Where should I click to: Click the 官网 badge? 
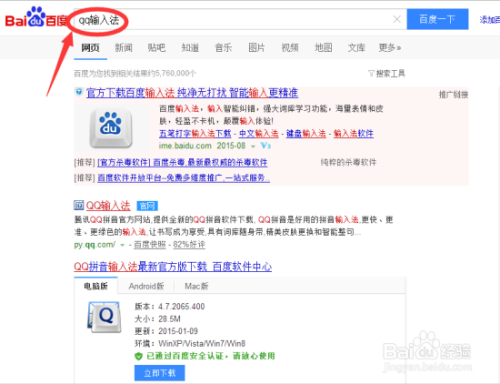tap(147, 206)
